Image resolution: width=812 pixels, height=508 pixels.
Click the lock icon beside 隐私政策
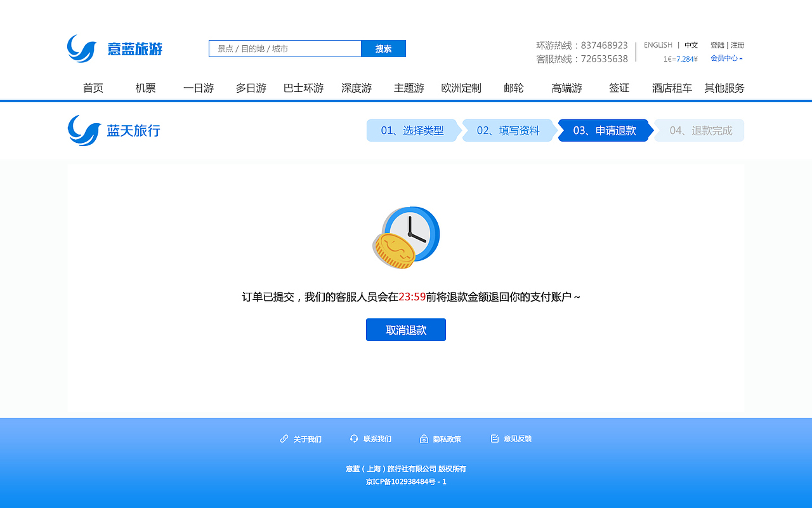(x=424, y=438)
